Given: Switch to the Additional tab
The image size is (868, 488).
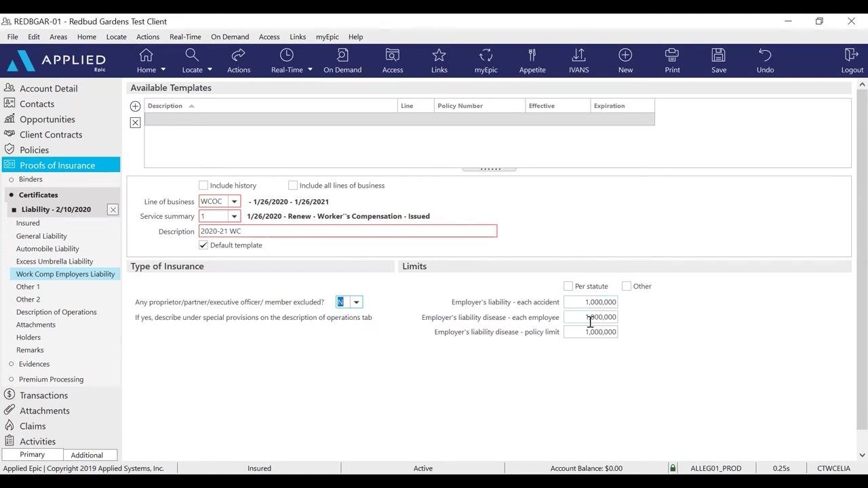Looking at the screenshot, I should pyautogui.click(x=87, y=455).
